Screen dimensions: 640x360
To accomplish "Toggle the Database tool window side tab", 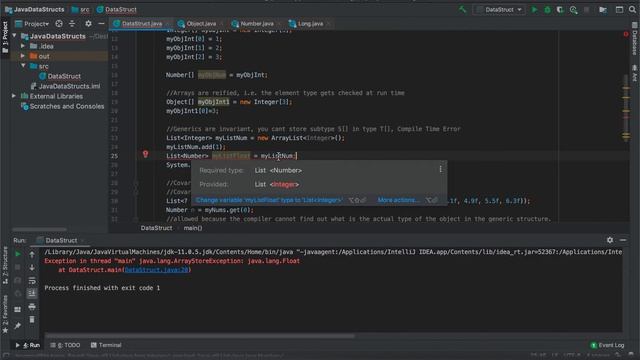I will (635, 39).
